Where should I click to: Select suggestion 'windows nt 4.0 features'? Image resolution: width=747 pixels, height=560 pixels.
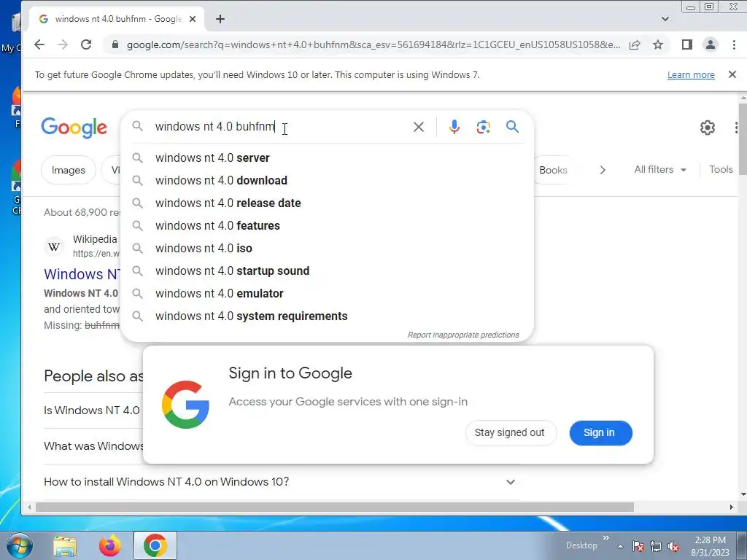[327, 226]
